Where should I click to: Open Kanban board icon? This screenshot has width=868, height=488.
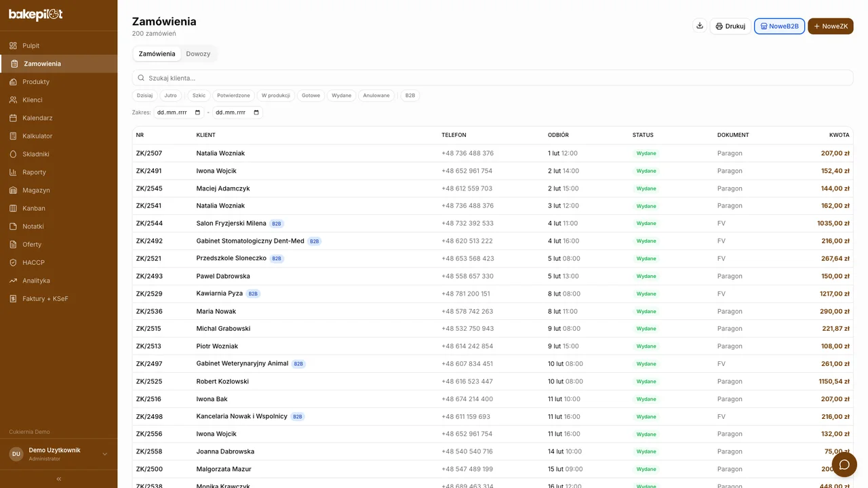pos(14,208)
